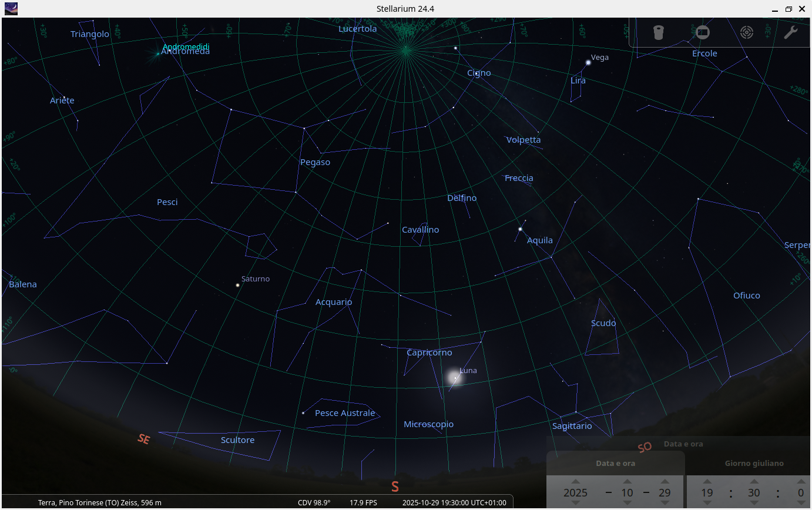Select the screen/viewport icon in the toolbar

(x=702, y=32)
